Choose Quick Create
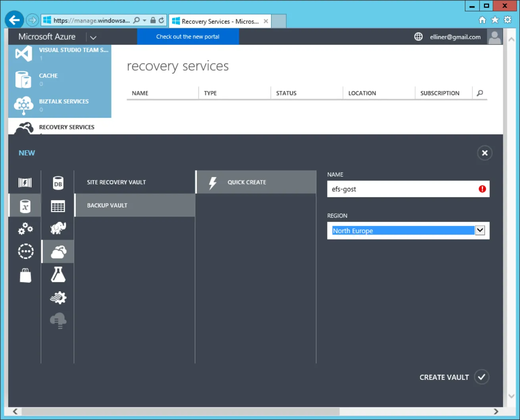This screenshot has width=520, height=420. point(256,182)
